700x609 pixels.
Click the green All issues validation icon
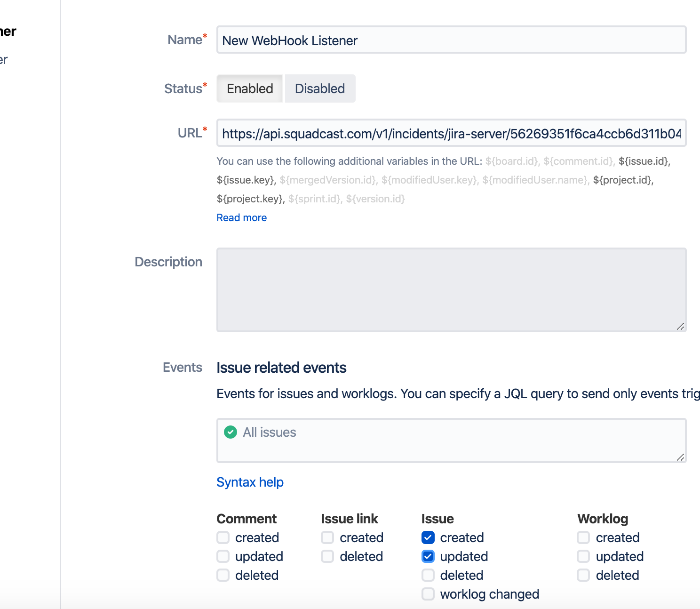click(231, 432)
